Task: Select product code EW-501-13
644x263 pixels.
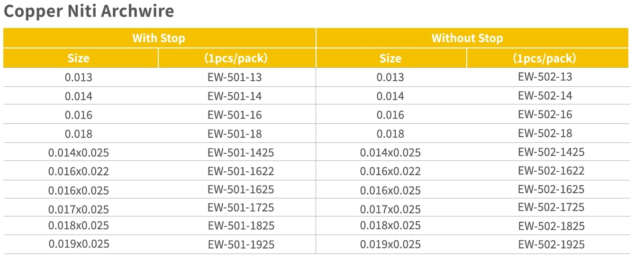Action: [235, 77]
